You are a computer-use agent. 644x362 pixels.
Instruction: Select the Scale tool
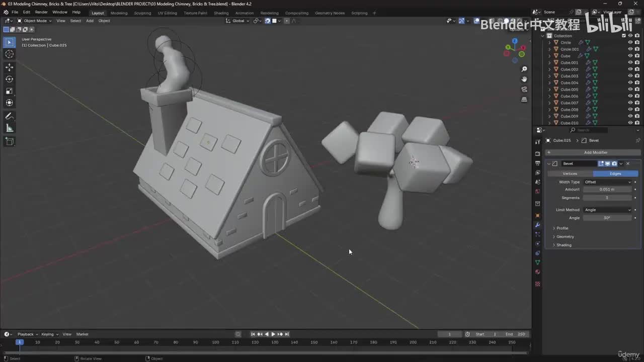(x=9, y=91)
